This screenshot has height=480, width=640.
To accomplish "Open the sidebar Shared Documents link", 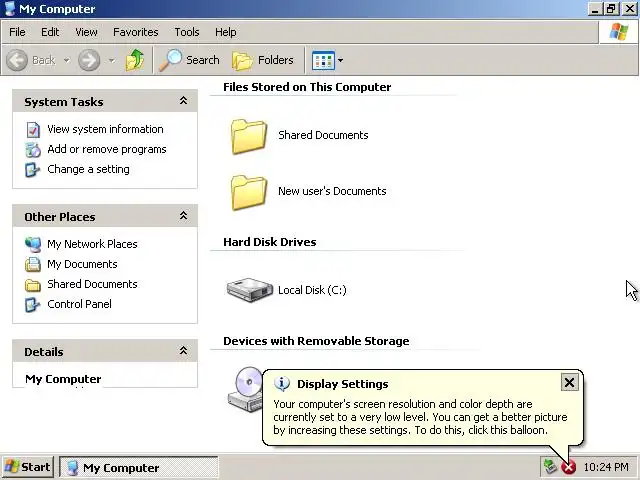I will (x=92, y=284).
